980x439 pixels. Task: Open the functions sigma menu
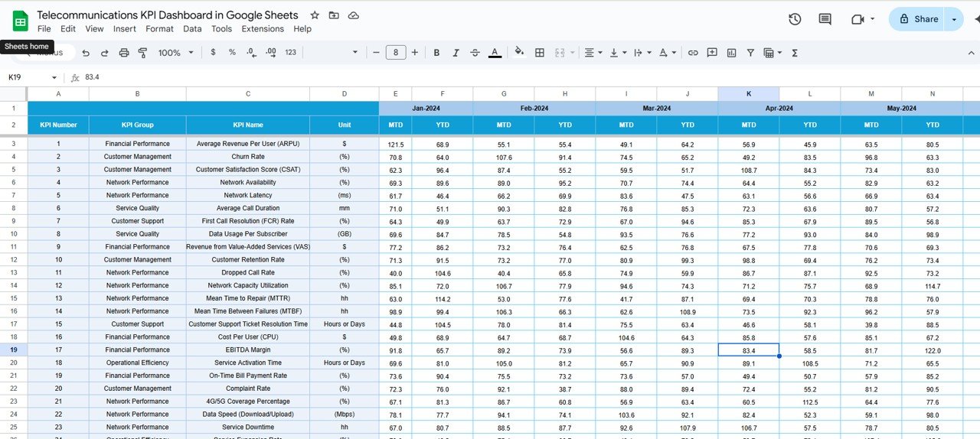point(795,53)
